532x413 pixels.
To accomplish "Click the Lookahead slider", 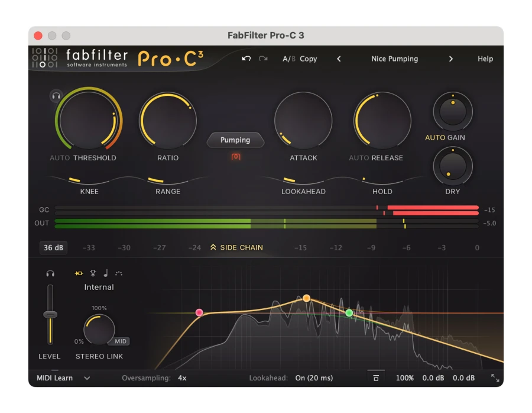I will (303, 181).
